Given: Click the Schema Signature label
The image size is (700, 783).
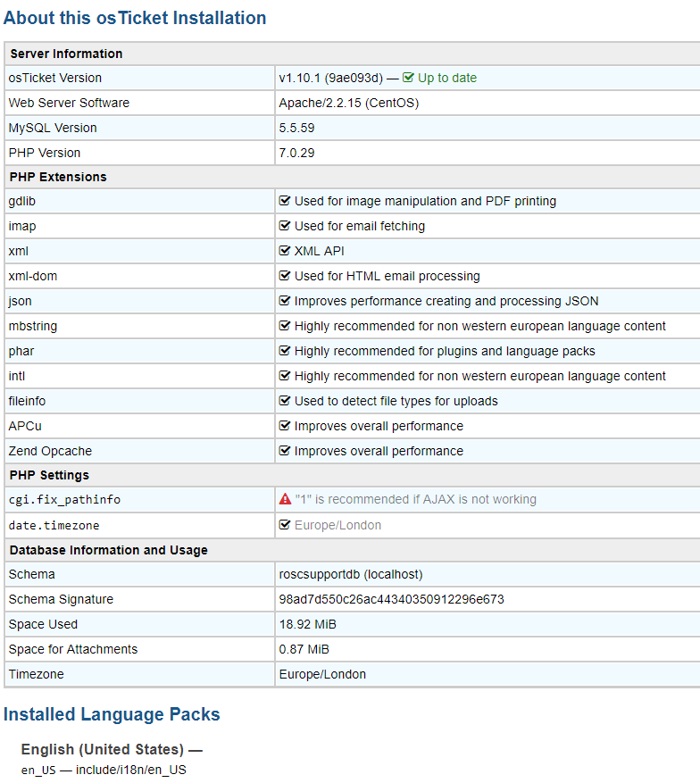Looking at the screenshot, I should (61, 599).
